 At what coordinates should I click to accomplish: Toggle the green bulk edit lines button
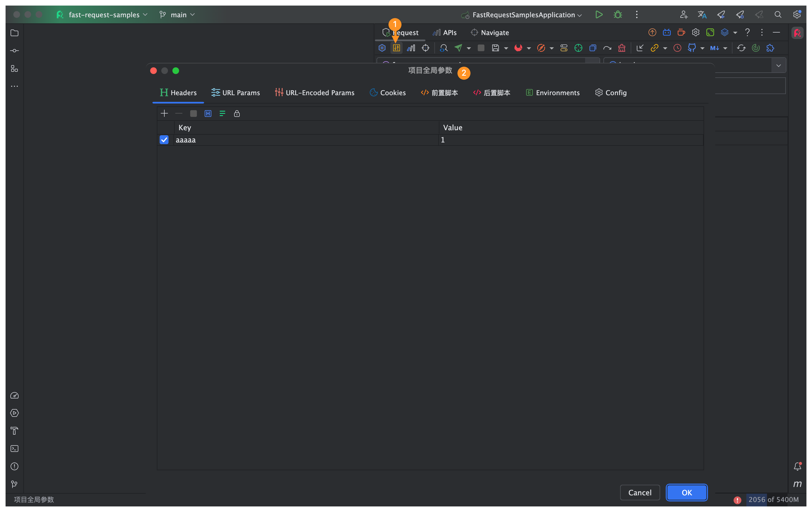pyautogui.click(x=222, y=114)
